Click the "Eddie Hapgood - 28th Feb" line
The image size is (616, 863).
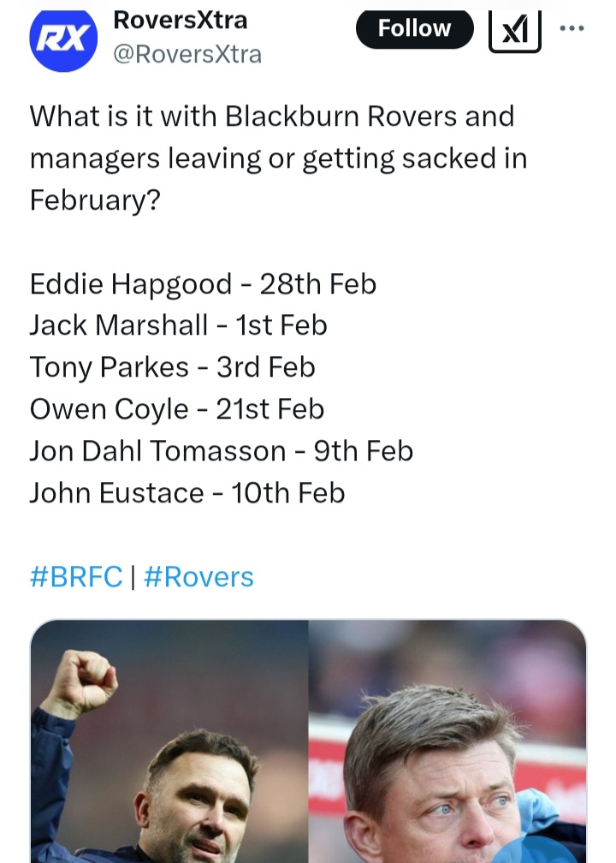point(203,283)
